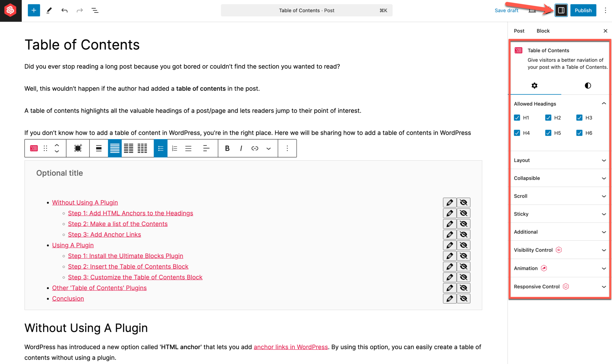Click the Publish button
Viewport: 612px width, 364px height.
(583, 10)
